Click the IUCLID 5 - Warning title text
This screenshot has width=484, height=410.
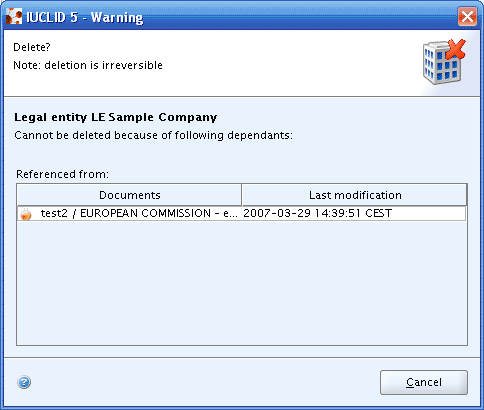point(85,17)
